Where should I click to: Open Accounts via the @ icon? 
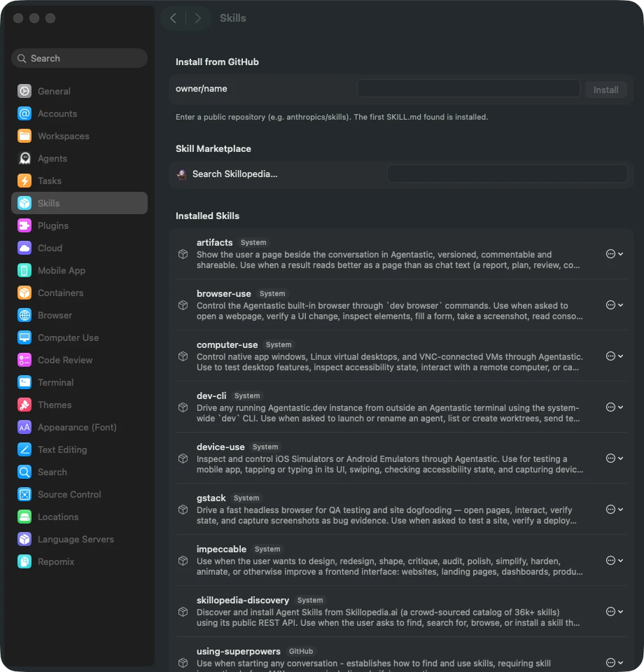[24, 113]
